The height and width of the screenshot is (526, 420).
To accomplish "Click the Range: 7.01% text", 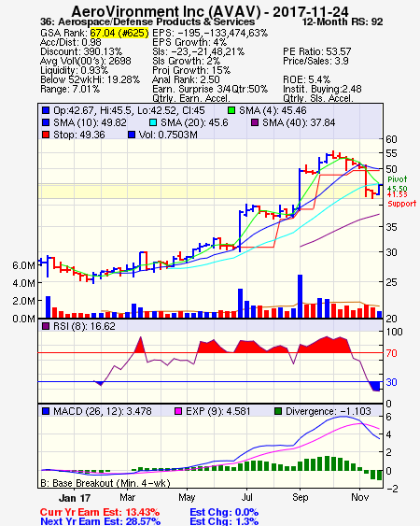I will point(70,90).
